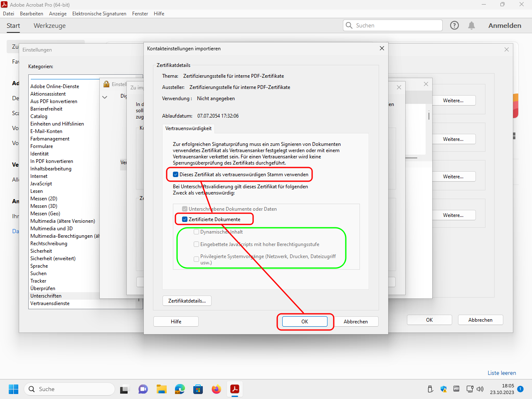Viewport: 532px width, 399px height.
Task: Collapse the chevron expander beside the lock icon
Action: point(105,97)
